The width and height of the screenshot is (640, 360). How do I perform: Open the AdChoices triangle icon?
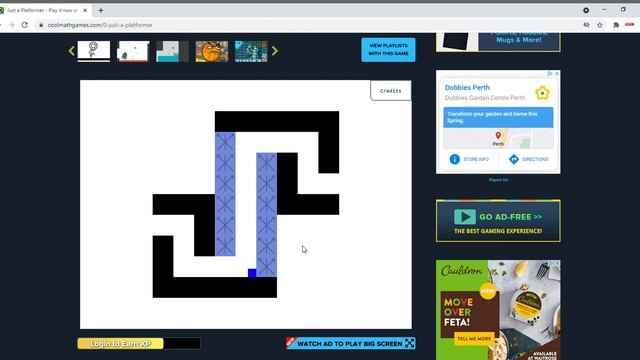click(x=550, y=73)
